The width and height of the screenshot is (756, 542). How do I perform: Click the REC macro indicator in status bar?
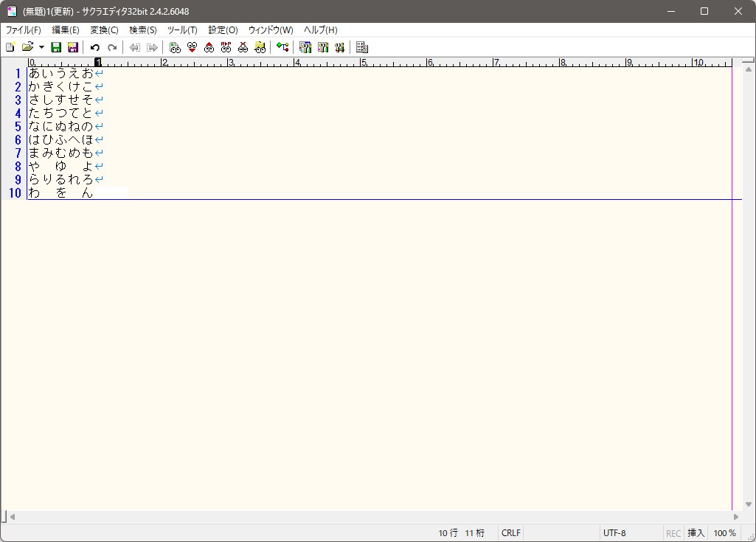[x=673, y=533]
